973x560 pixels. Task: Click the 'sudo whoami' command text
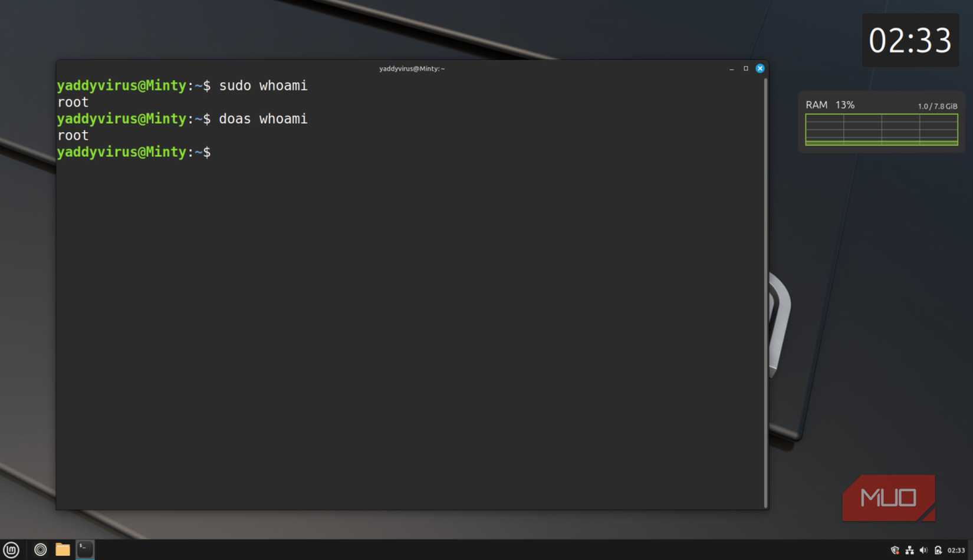point(263,85)
